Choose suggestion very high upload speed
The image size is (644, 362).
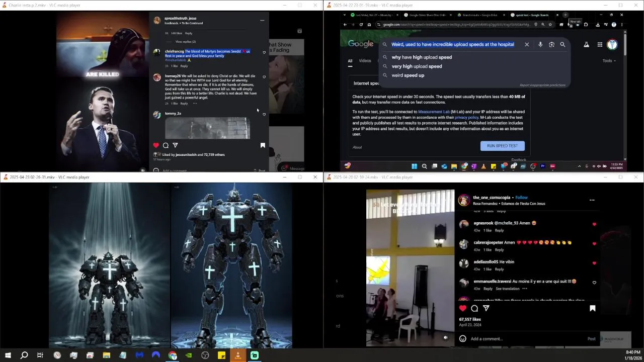[417, 66]
